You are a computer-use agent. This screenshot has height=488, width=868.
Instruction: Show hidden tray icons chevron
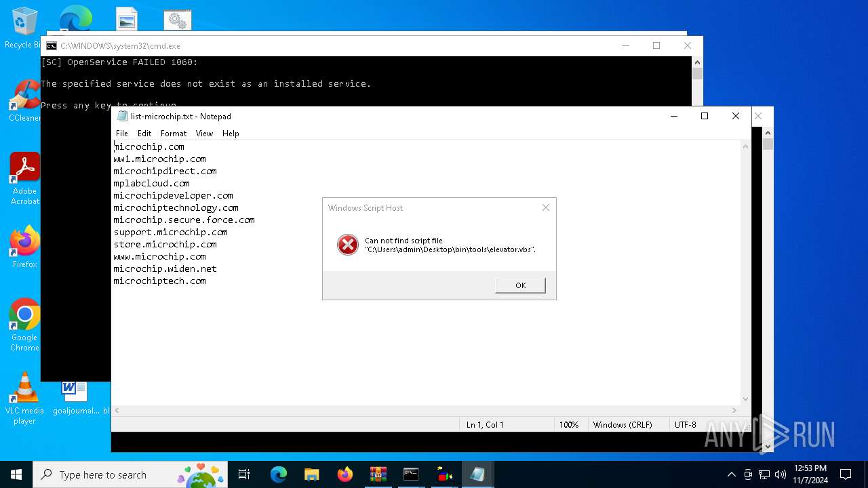[731, 474]
